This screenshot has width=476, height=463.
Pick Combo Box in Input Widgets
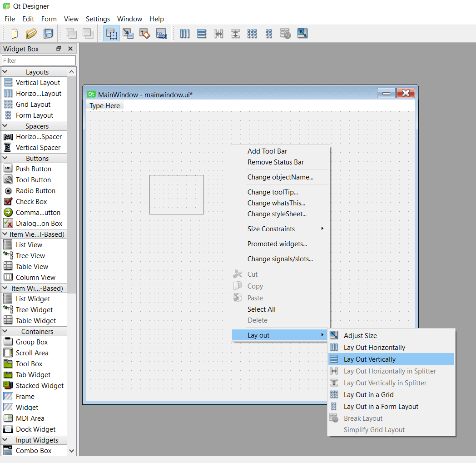tap(34, 451)
